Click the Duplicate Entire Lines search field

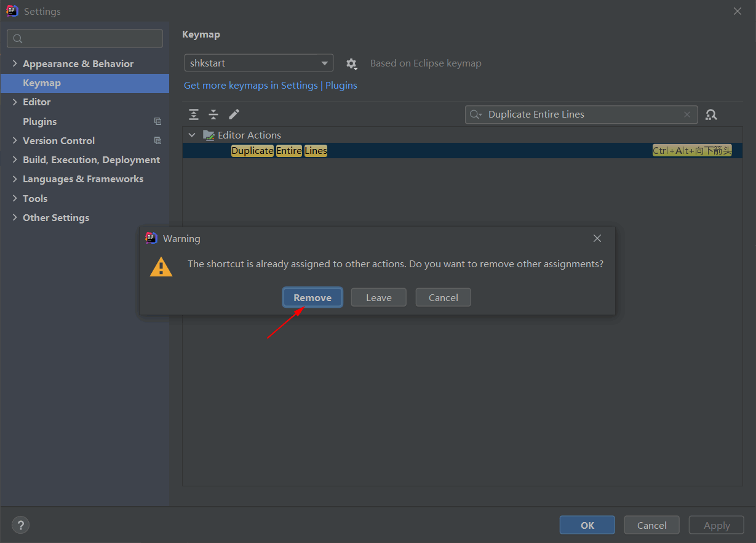coord(581,115)
